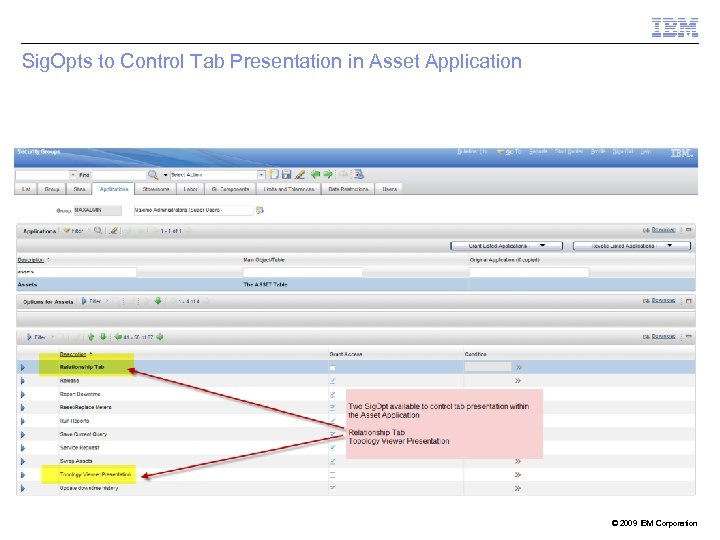Toggle Grant Access for Report Downtime
This screenshot has height=540, width=720.
[x=332, y=394]
